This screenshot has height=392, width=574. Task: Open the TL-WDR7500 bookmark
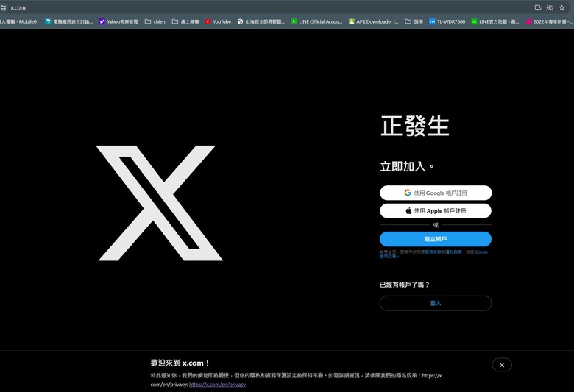point(447,21)
